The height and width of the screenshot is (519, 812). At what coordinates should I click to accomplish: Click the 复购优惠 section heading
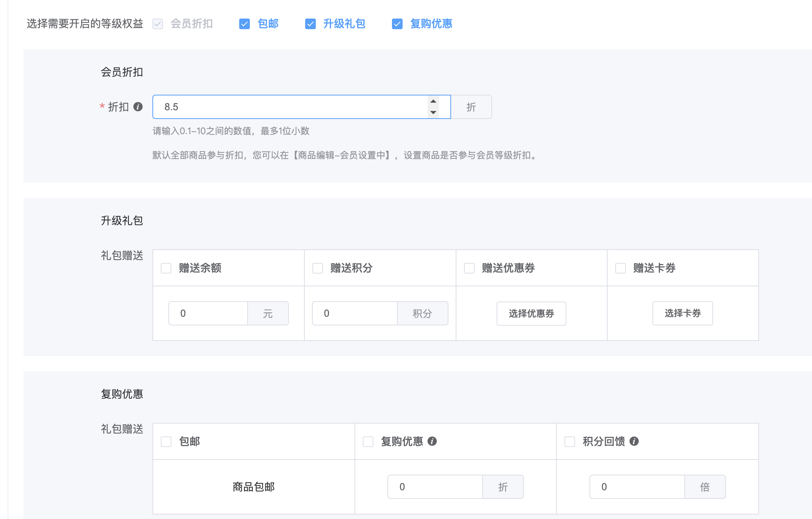pyautogui.click(x=122, y=394)
